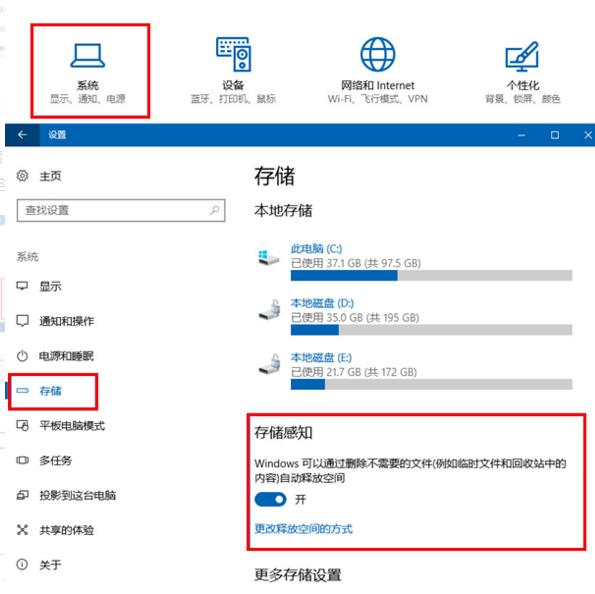Click the 已使用 37.1 GB (共 97.5 GB) text
The width and height of the screenshot is (595, 594).
[x=356, y=263]
